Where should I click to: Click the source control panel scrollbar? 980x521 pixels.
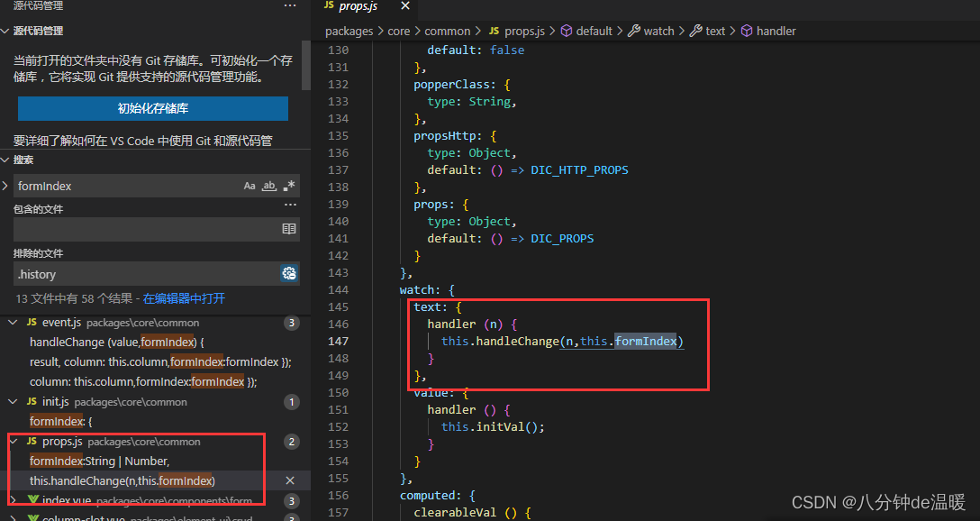(x=306, y=66)
